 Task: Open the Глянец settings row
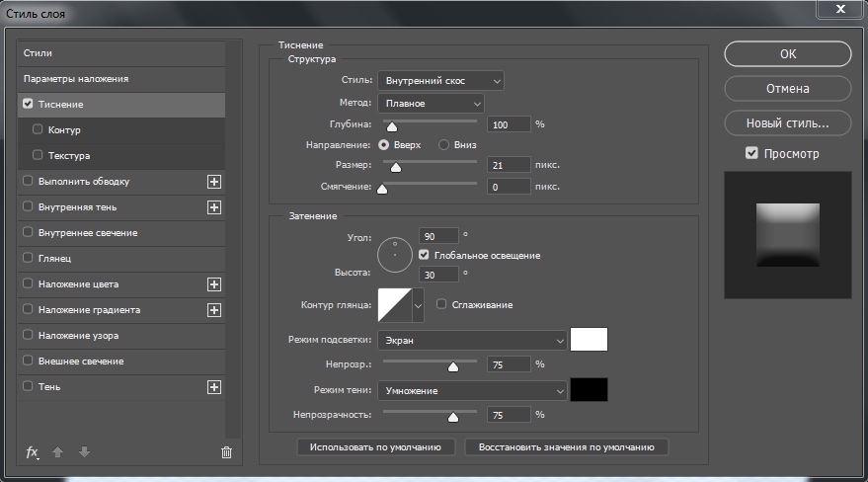pos(121,259)
